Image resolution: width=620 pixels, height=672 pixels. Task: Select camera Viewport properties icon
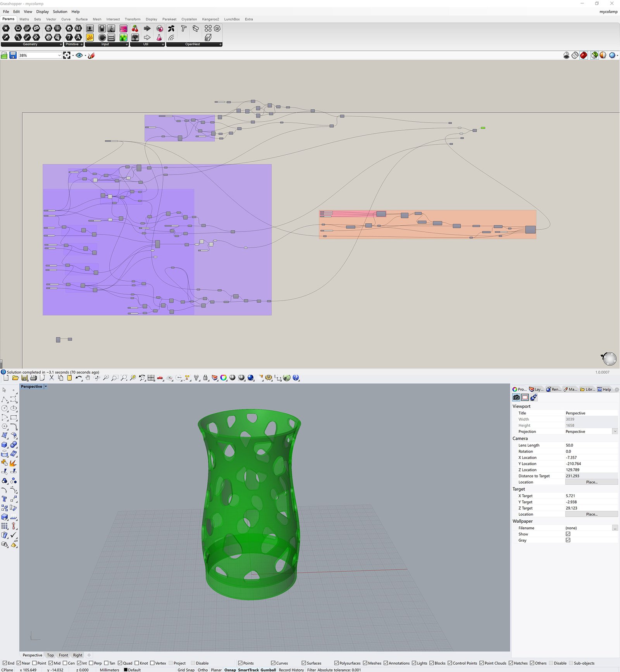tap(516, 397)
